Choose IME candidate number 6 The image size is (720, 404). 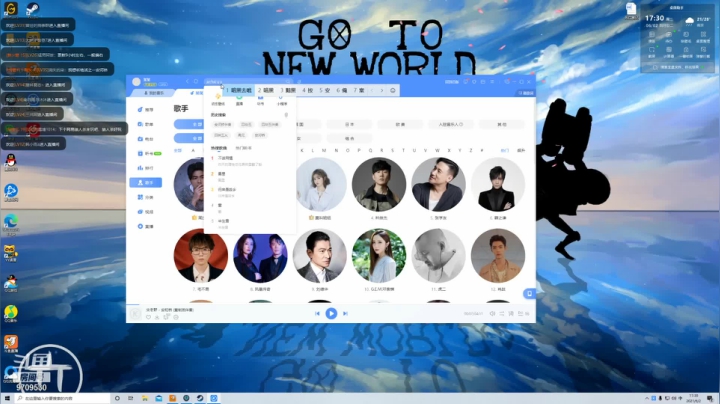[342, 90]
